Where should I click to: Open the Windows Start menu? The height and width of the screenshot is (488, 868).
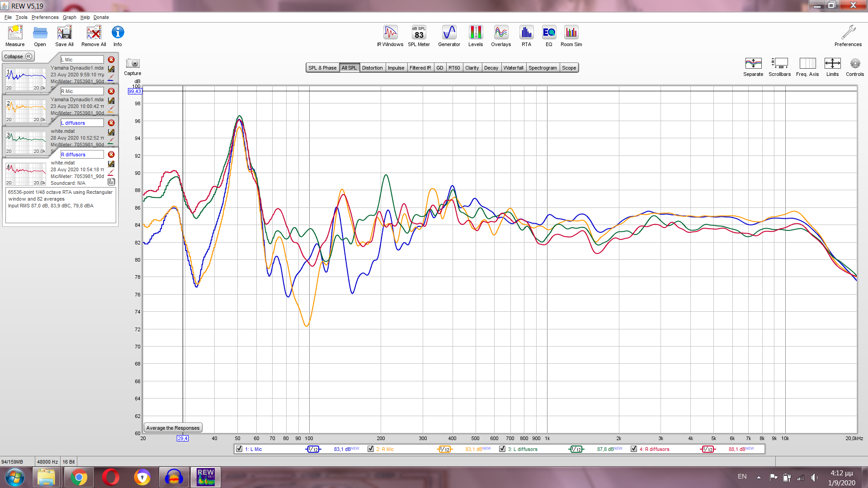(14, 477)
